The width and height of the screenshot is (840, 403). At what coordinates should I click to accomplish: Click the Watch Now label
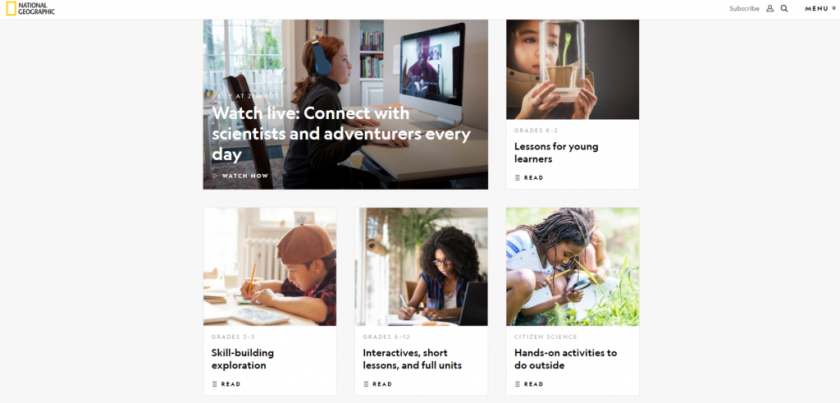pyautogui.click(x=245, y=176)
